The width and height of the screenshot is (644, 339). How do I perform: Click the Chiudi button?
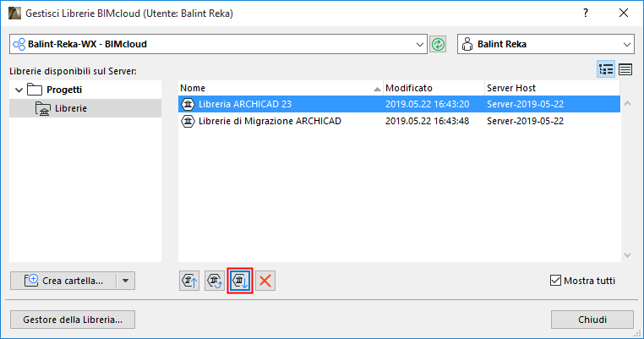pyautogui.click(x=592, y=320)
